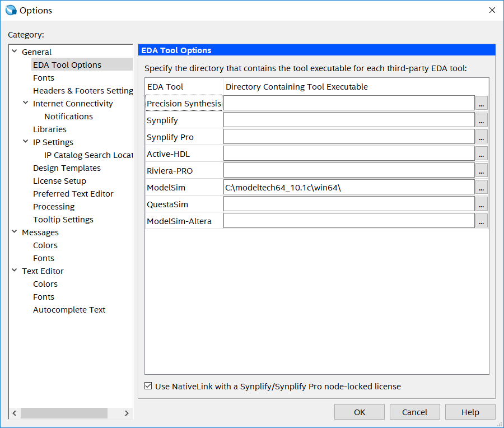The height and width of the screenshot is (428, 504).
Task: Open Help for the Options dialog
Action: (470, 412)
